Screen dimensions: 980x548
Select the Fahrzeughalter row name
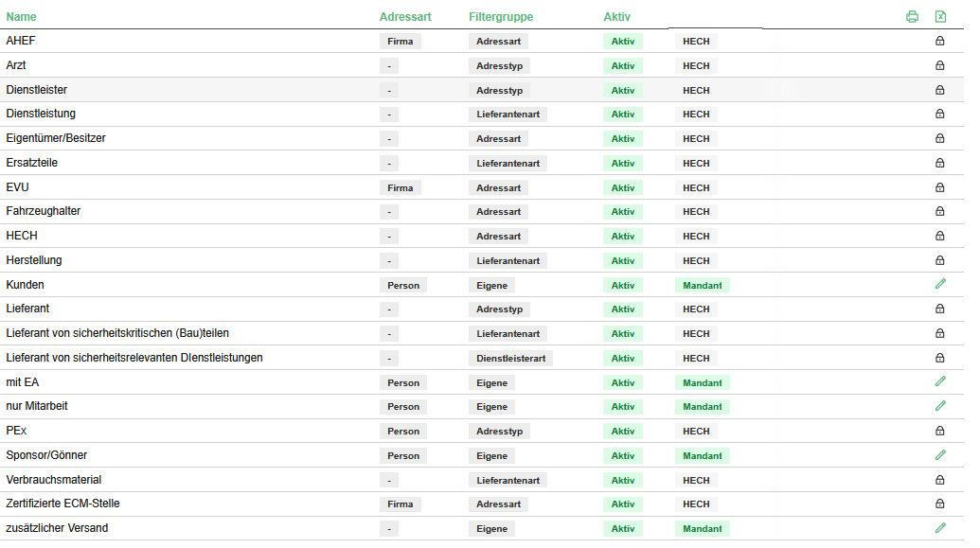click(44, 211)
